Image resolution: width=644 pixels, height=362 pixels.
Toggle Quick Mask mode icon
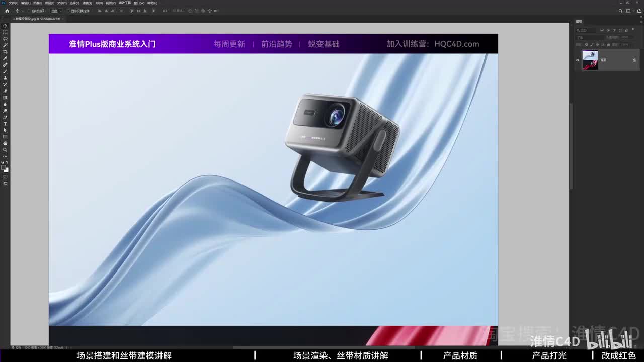point(5,176)
